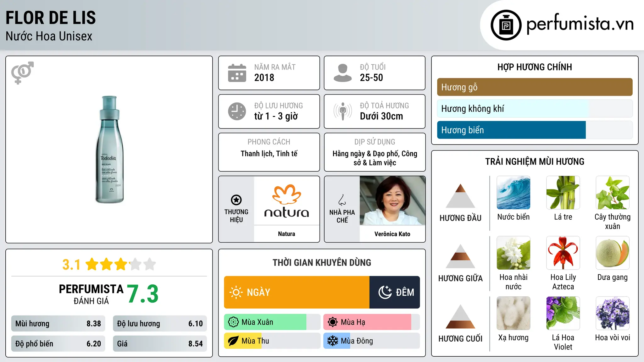
Task: Select the Cây thường xuân ivy image
Action: click(x=613, y=193)
